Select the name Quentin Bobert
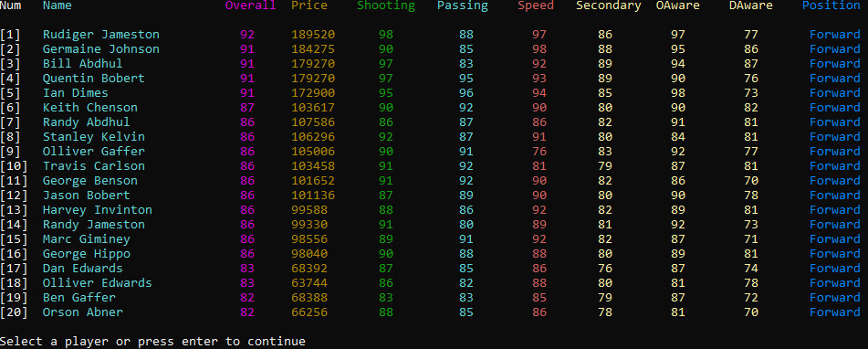The height and width of the screenshot is (349, 868). coord(93,78)
